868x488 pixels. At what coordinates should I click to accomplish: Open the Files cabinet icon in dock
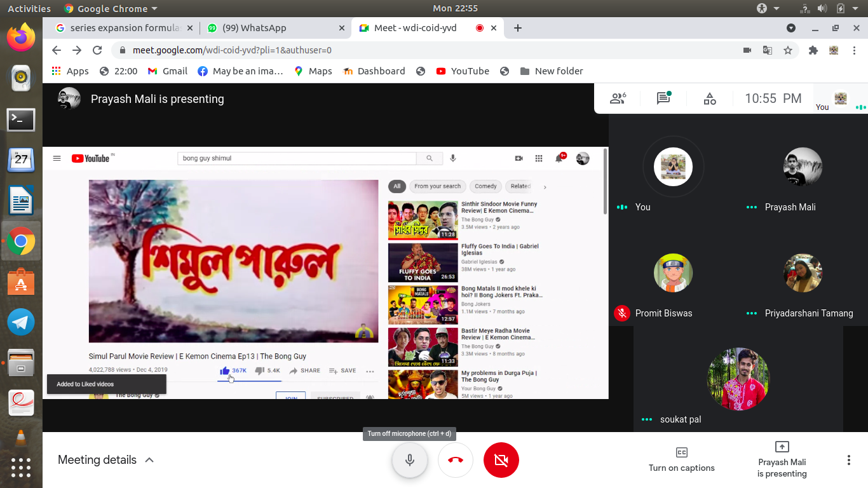coord(21,363)
